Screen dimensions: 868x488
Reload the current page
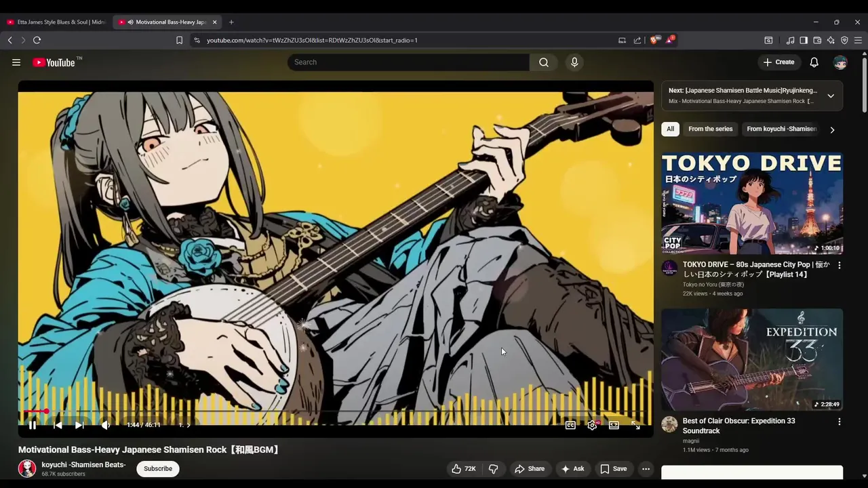tap(37, 40)
